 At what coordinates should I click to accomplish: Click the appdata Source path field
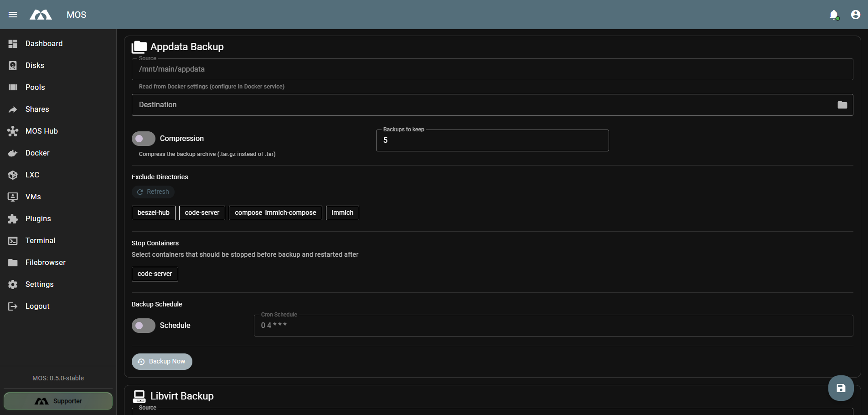pyautogui.click(x=492, y=69)
